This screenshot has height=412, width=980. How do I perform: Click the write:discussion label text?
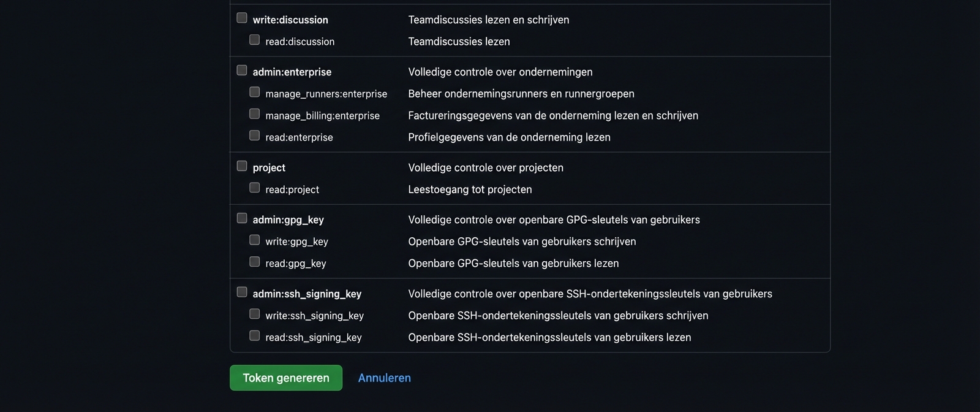[290, 20]
